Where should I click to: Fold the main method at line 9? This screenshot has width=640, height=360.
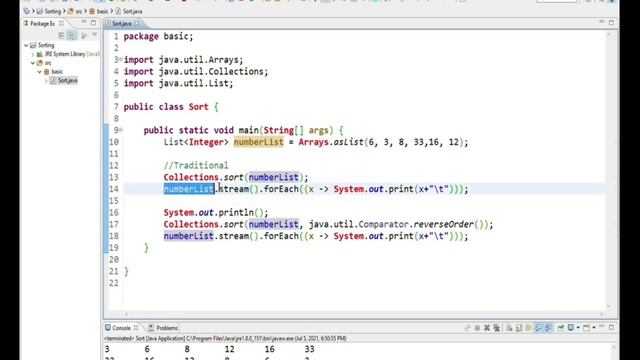click(x=120, y=130)
